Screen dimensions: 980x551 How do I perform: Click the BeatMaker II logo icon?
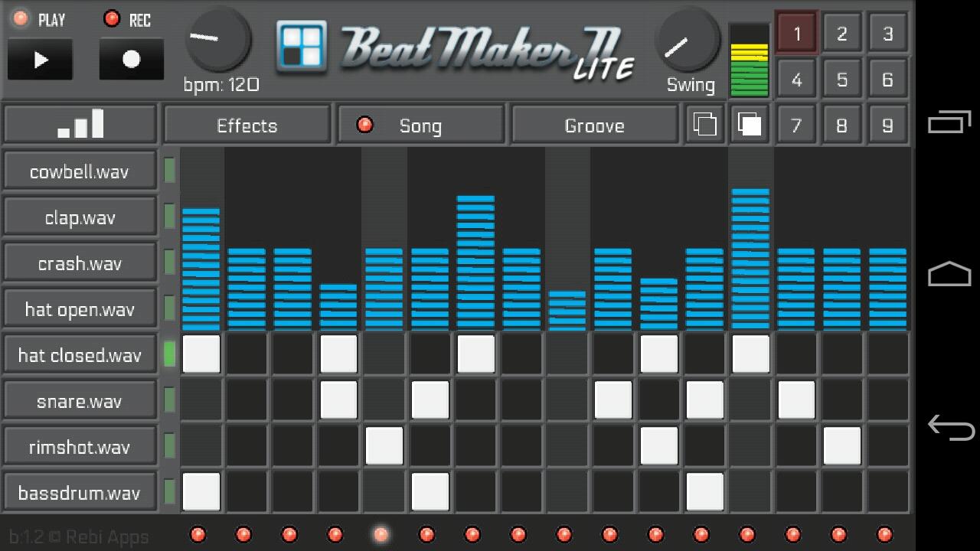(x=302, y=46)
